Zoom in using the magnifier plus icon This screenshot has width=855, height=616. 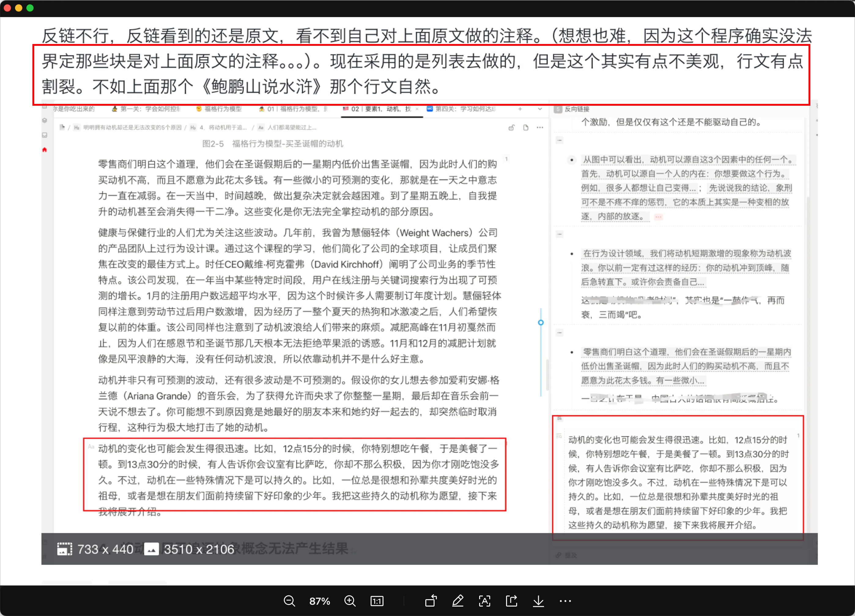coord(350,601)
